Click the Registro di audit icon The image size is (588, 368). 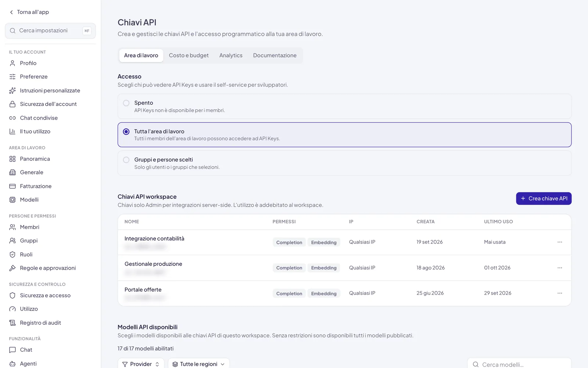pos(12,323)
